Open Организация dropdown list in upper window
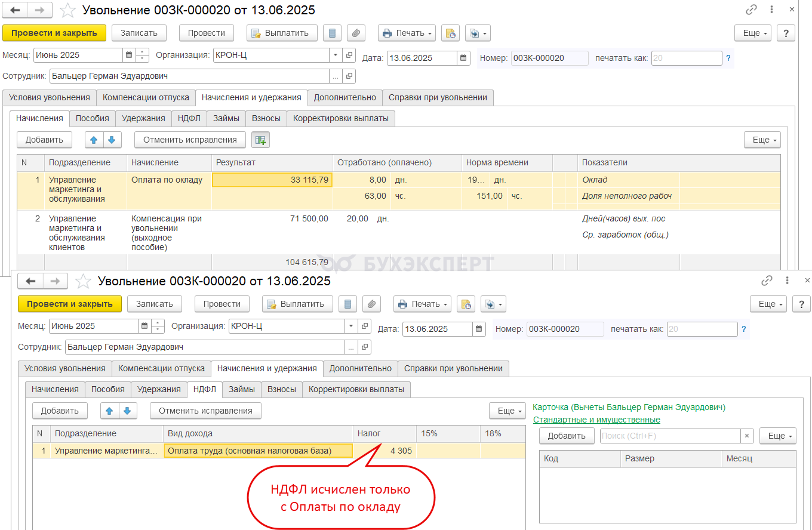Screen dimensions: 812x530 pyautogui.click(x=335, y=55)
